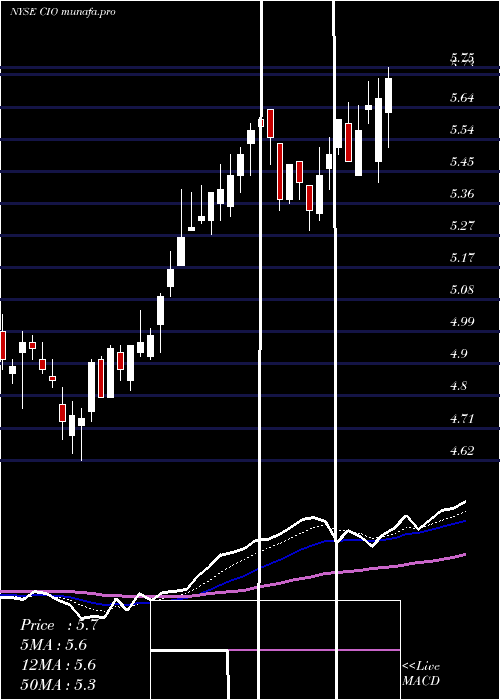Click the 4.71 price axis label
This screenshot has height=700, width=500.
point(462,419)
